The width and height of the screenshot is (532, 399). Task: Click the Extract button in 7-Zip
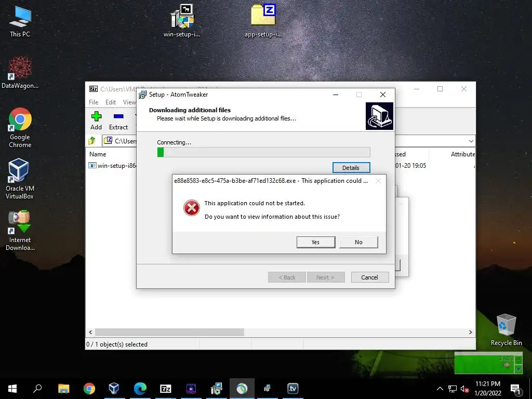(x=118, y=121)
